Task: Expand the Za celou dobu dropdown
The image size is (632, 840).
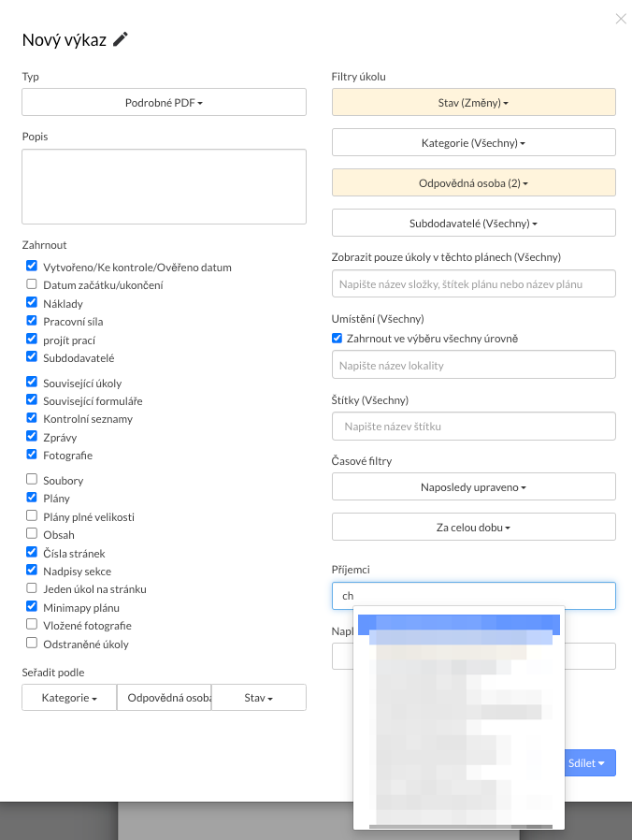Action: click(x=474, y=528)
